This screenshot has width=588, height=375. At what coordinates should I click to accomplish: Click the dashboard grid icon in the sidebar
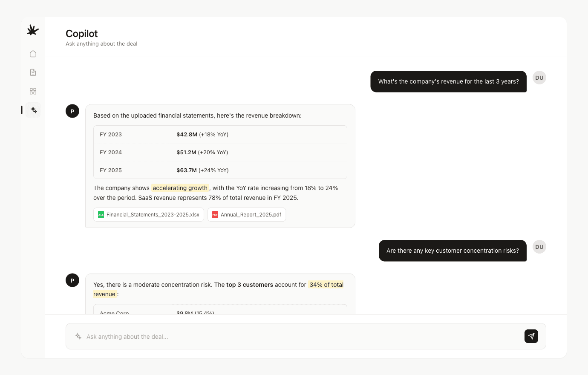click(x=33, y=91)
